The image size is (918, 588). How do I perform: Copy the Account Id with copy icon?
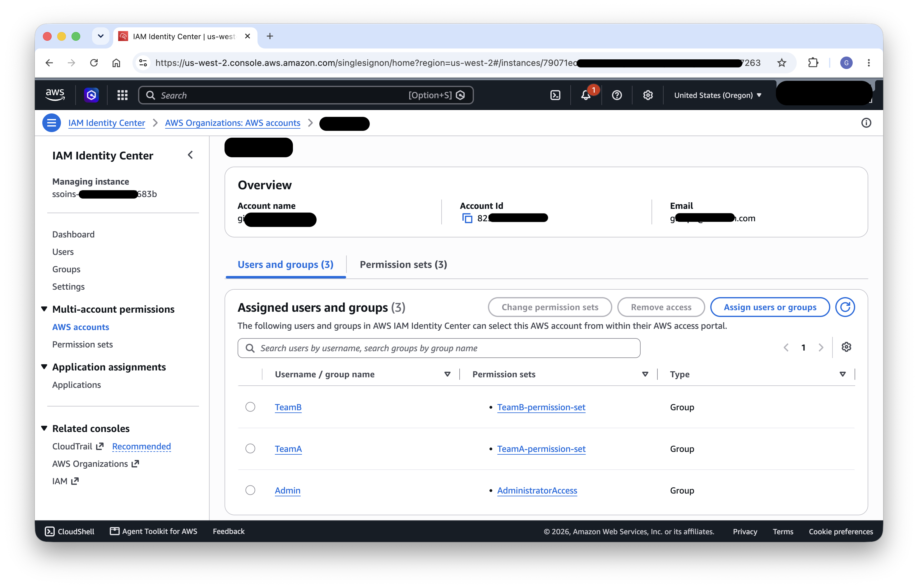coord(467,218)
